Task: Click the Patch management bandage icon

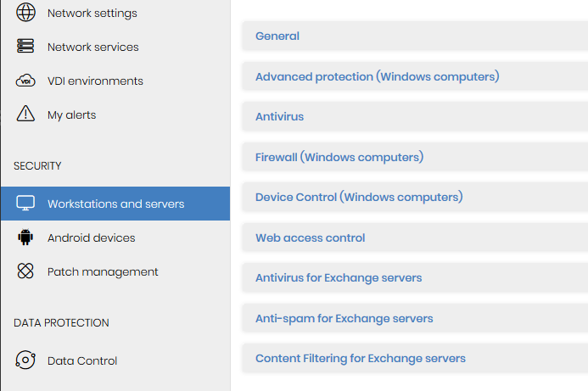Action: [x=25, y=271]
